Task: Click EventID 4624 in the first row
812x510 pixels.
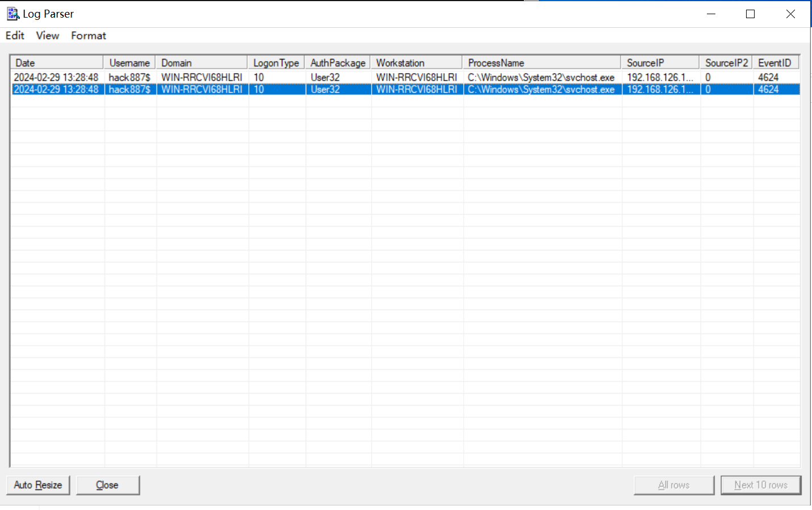Action: point(768,77)
